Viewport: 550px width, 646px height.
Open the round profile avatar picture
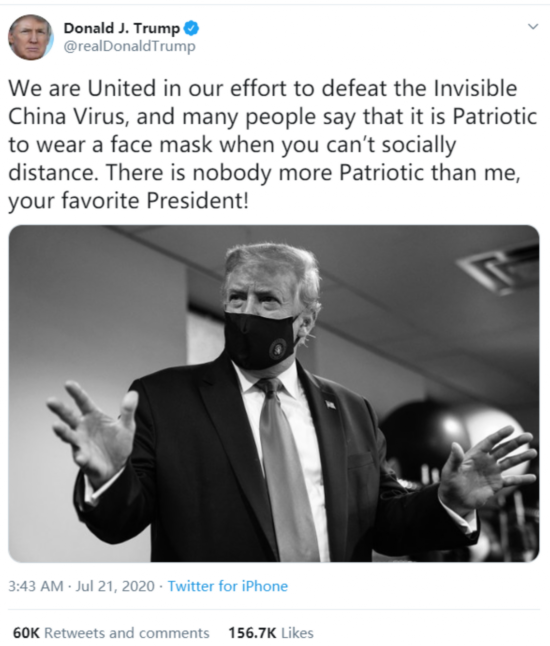(x=30, y=37)
